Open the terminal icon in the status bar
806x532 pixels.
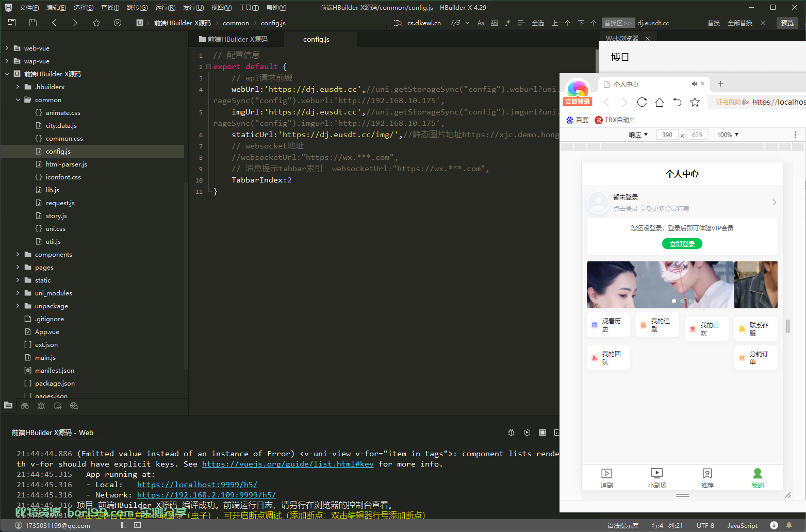pyautogui.click(x=138, y=525)
